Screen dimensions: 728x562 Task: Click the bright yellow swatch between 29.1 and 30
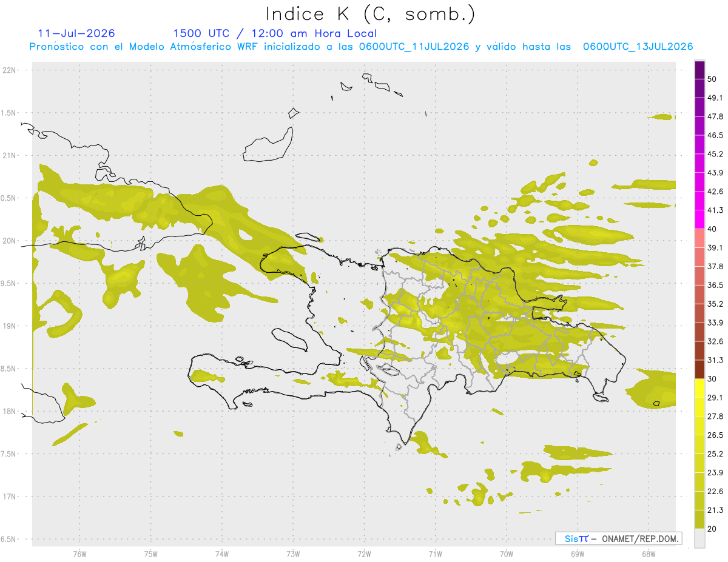click(699, 388)
